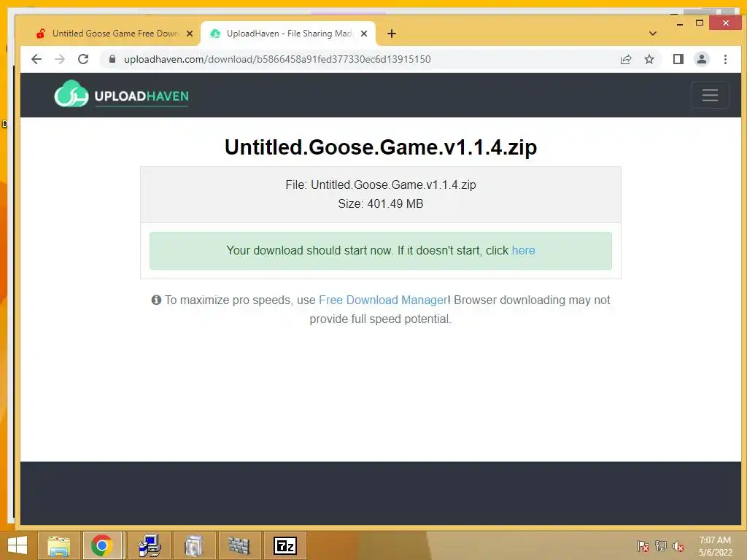Click the Action Center flag tray icon
The width and height of the screenshot is (747, 560).
coord(643,545)
